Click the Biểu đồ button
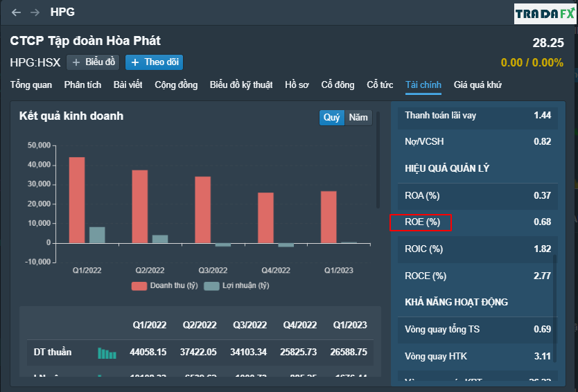 coord(93,62)
